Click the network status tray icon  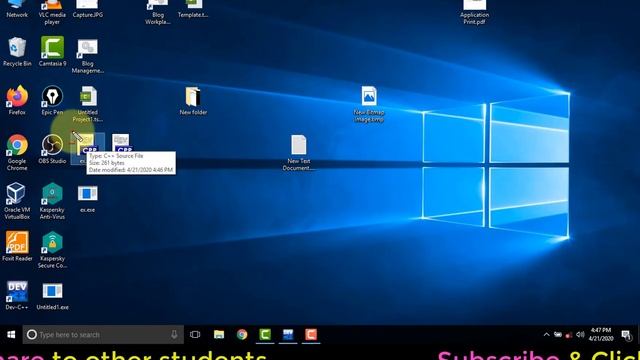(x=569, y=335)
